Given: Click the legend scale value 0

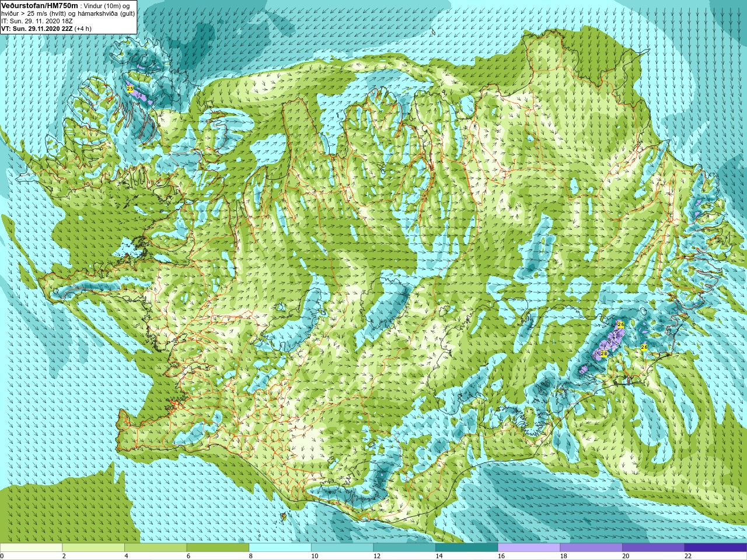Looking at the screenshot, I should click(2, 556).
